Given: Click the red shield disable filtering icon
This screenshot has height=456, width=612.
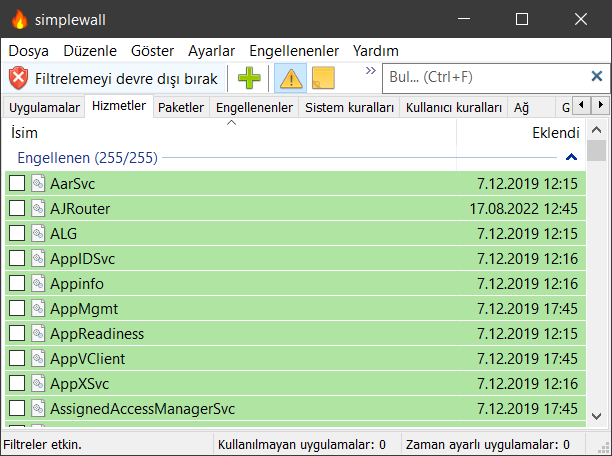Looking at the screenshot, I should 19,78.
